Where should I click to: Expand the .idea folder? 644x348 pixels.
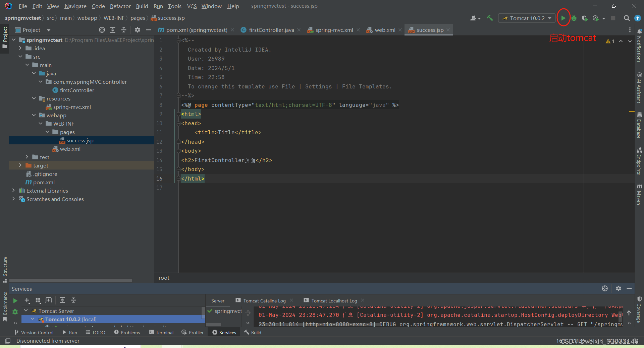point(20,48)
